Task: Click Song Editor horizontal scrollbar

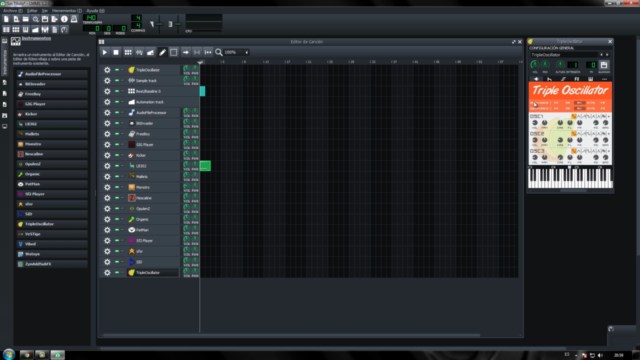Action: point(291,336)
